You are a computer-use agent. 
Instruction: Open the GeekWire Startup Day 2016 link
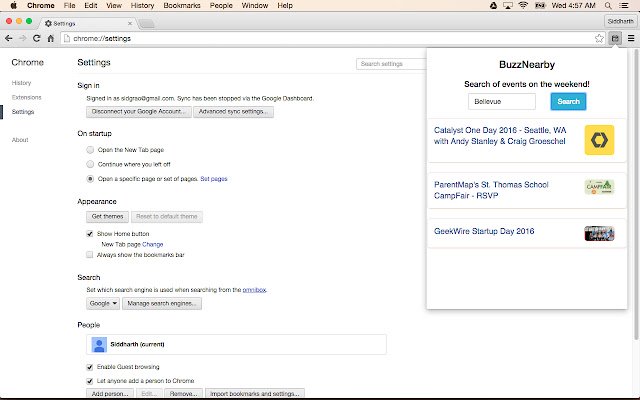coord(484,231)
